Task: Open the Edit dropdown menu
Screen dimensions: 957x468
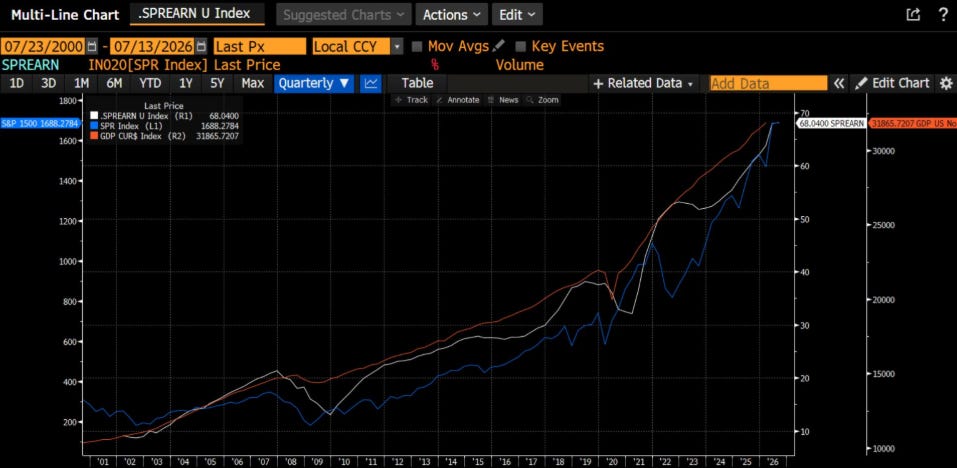Action: 517,15
